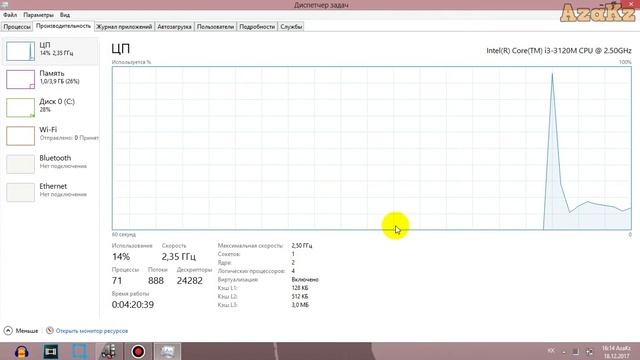The width and height of the screenshot is (640, 360).
Task: Click the Wi-Fi label in sidebar
Action: (x=48, y=129)
